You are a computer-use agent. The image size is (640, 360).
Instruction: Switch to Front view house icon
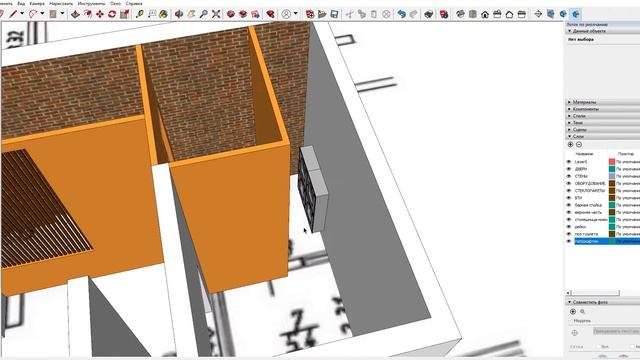point(485,14)
